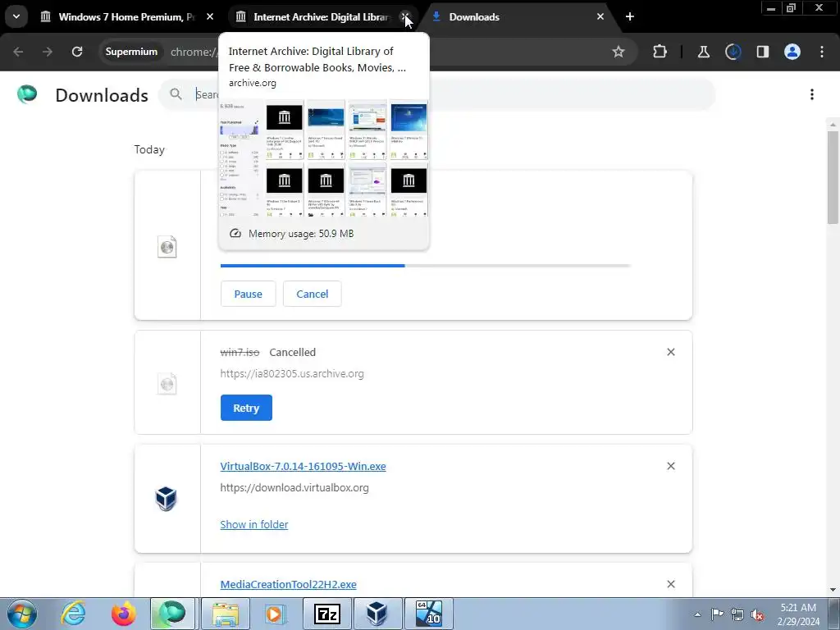This screenshot has height=630, width=840.
Task: Open the Extensions puzzle icon
Action: coord(660,52)
